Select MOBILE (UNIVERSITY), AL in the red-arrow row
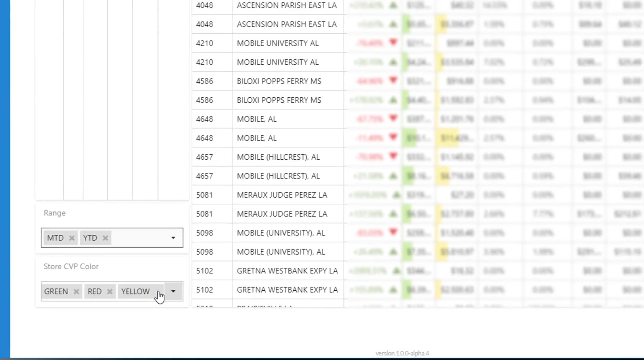 tap(281, 233)
